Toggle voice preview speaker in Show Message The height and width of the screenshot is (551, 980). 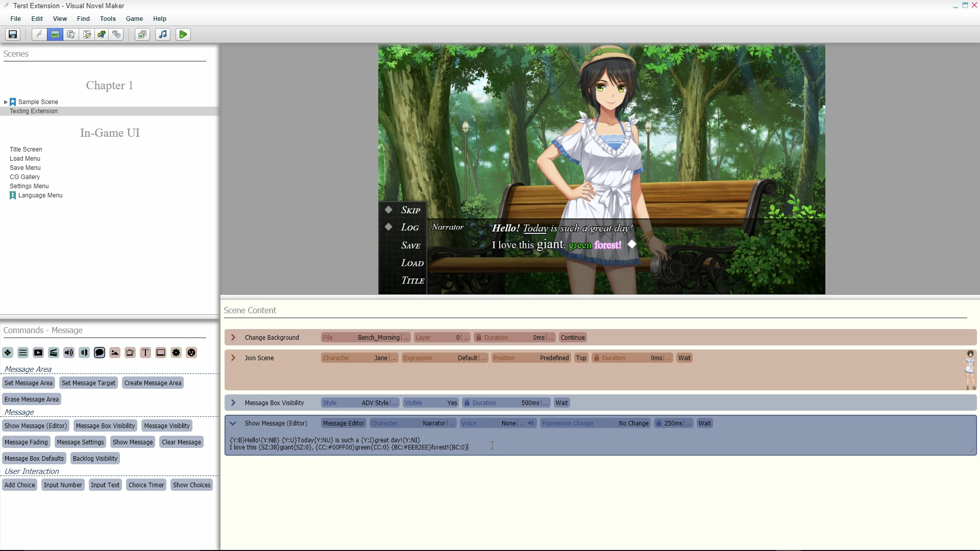coord(531,423)
